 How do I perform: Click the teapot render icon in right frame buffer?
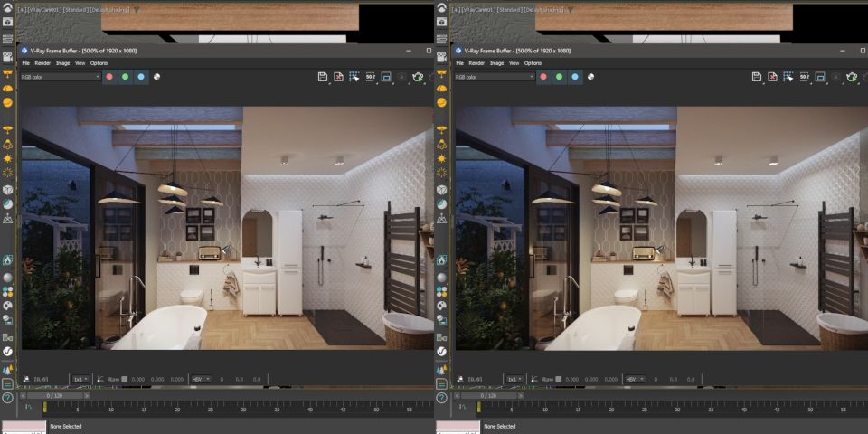[852, 78]
